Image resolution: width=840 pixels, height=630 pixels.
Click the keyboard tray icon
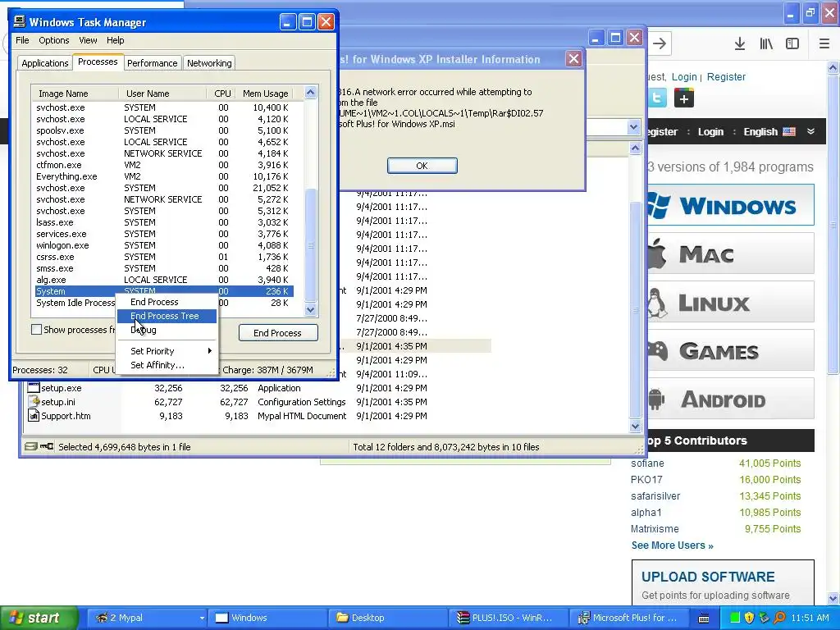[x=704, y=619]
